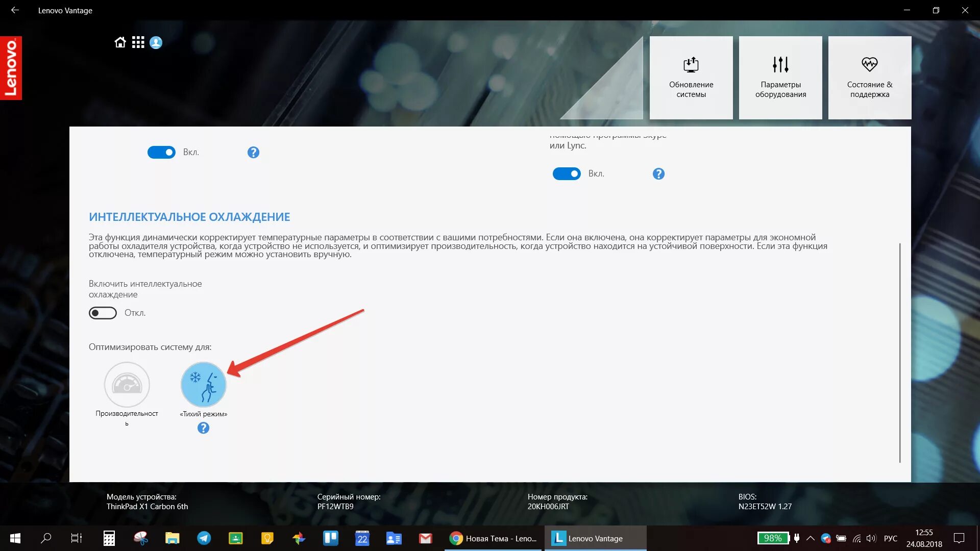Turn off the upper-left Вкл. toggle
Viewport: 980px width, 551px height.
(x=161, y=152)
